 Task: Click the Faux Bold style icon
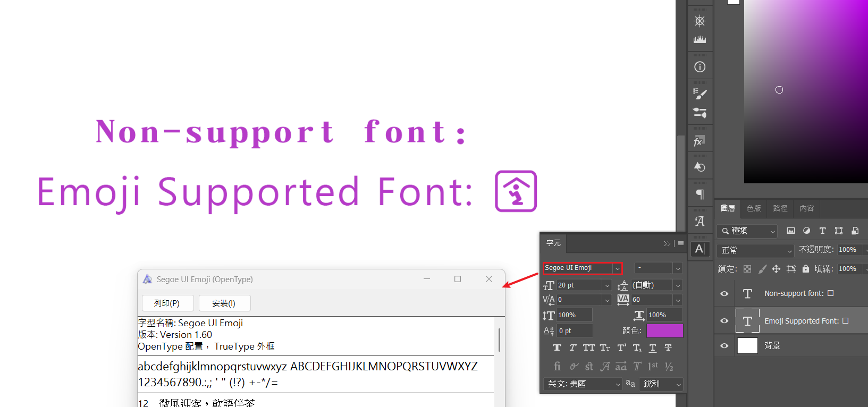coord(557,347)
